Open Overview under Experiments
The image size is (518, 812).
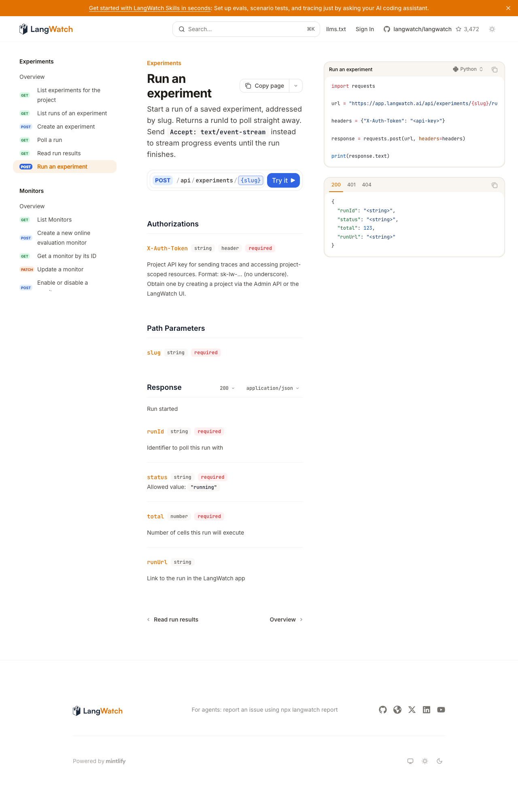65,77
